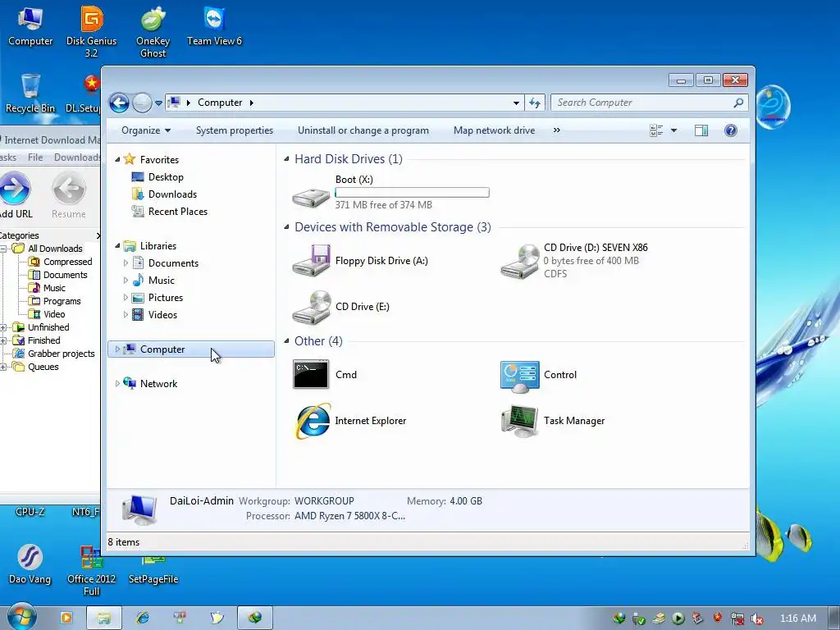Click the Back navigation arrow in Explorer
Viewport: 840px width, 630px height.
119,103
